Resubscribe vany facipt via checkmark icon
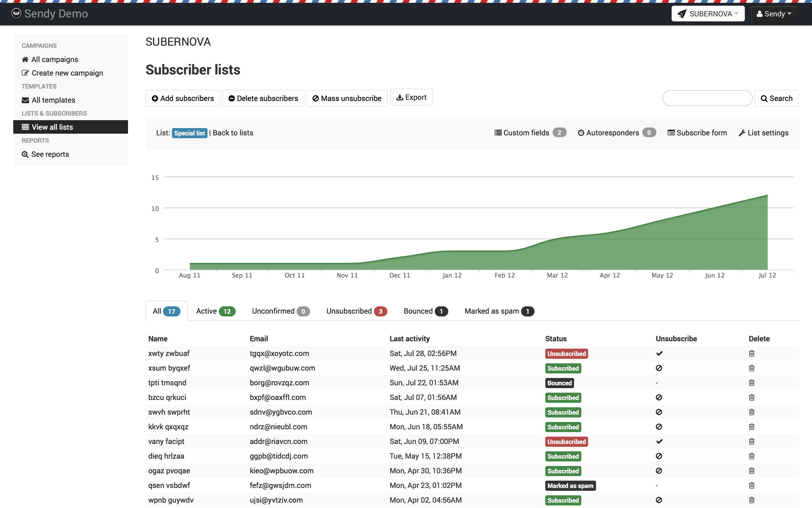 tap(659, 441)
